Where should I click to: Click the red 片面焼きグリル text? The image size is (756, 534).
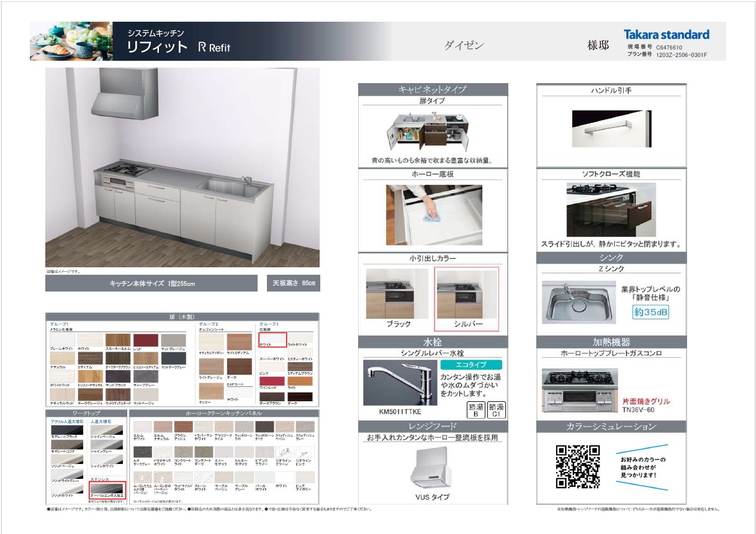[x=646, y=401]
